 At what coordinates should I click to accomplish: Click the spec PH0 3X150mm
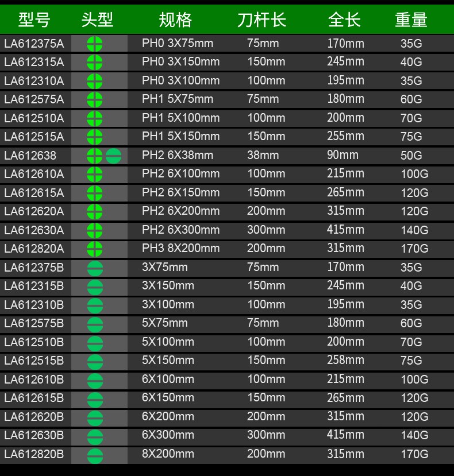point(181,61)
